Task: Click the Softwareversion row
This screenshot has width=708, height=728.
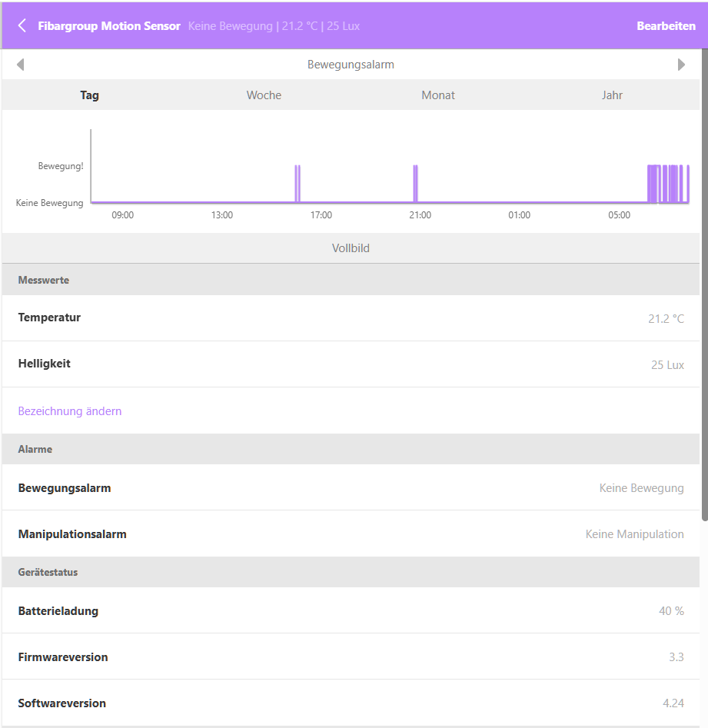Action: 351,703
